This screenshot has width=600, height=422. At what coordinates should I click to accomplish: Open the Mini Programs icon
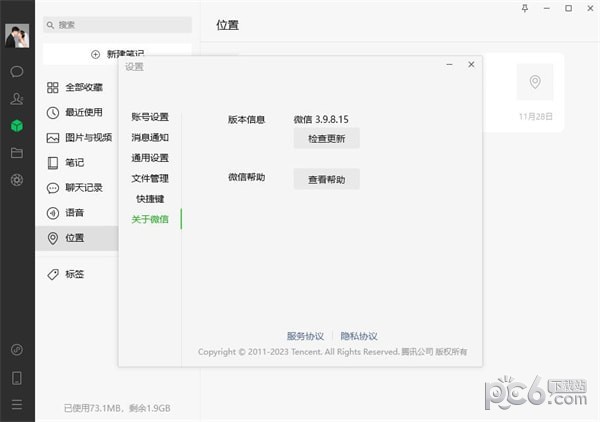(17, 349)
